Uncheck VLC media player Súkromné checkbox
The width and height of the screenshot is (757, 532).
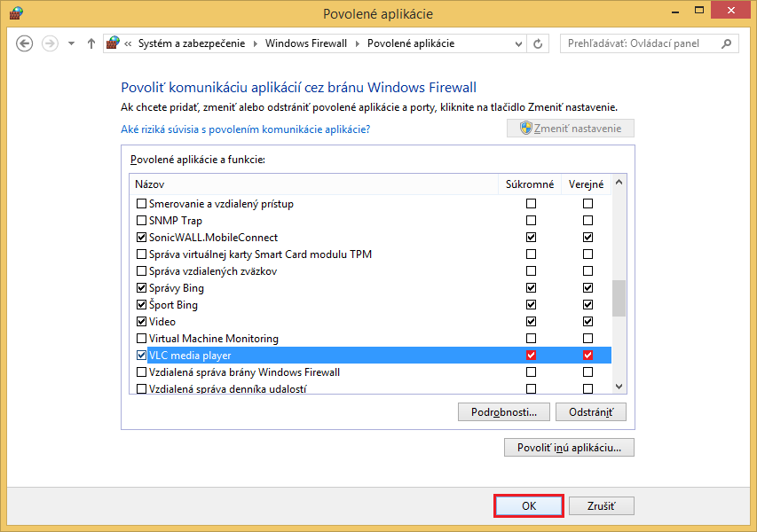[x=531, y=356]
